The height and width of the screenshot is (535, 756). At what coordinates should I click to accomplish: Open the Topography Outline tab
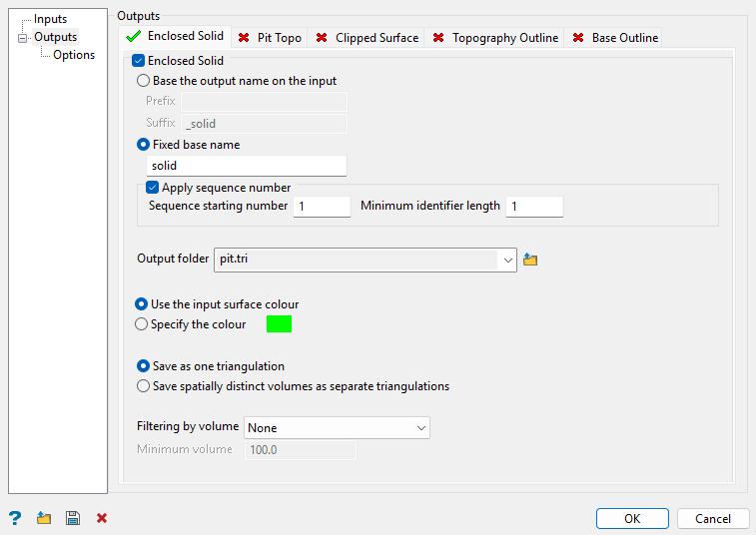(504, 38)
